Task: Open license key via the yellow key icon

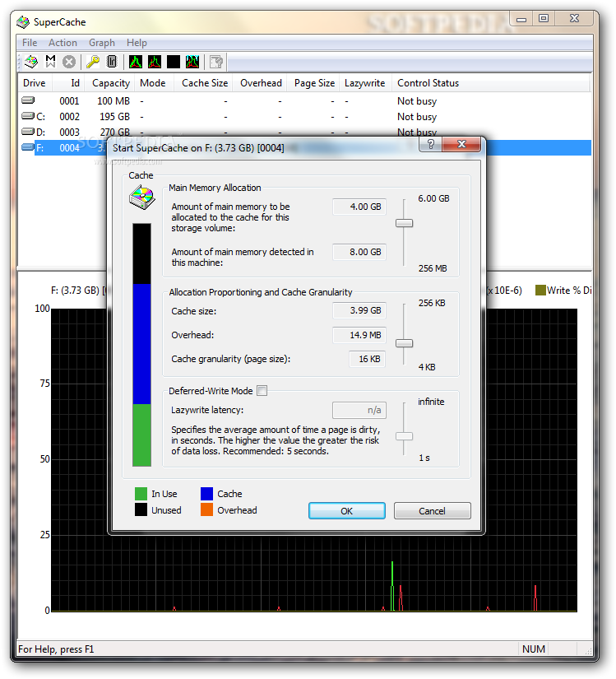Action: (x=93, y=62)
